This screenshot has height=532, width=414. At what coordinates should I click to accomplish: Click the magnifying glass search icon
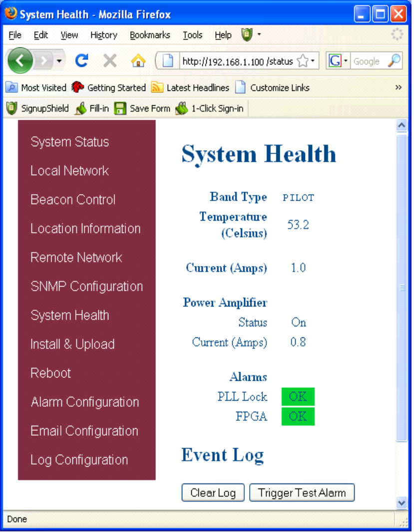tap(395, 61)
